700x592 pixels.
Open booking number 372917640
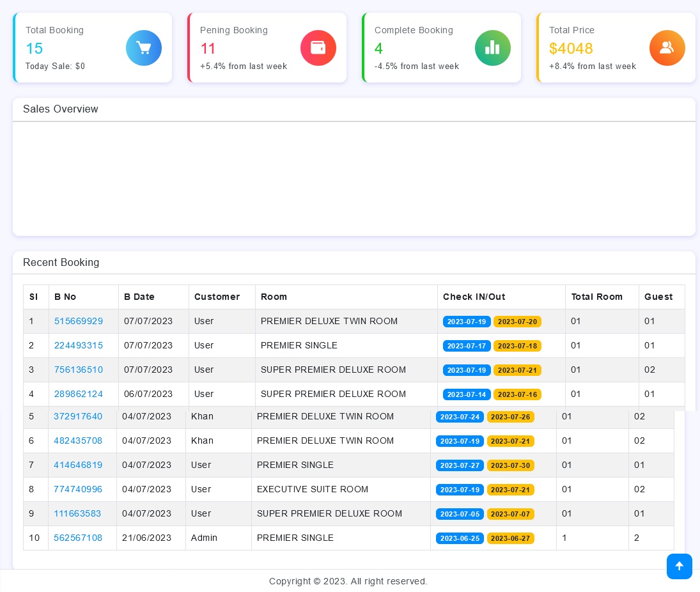click(78, 416)
